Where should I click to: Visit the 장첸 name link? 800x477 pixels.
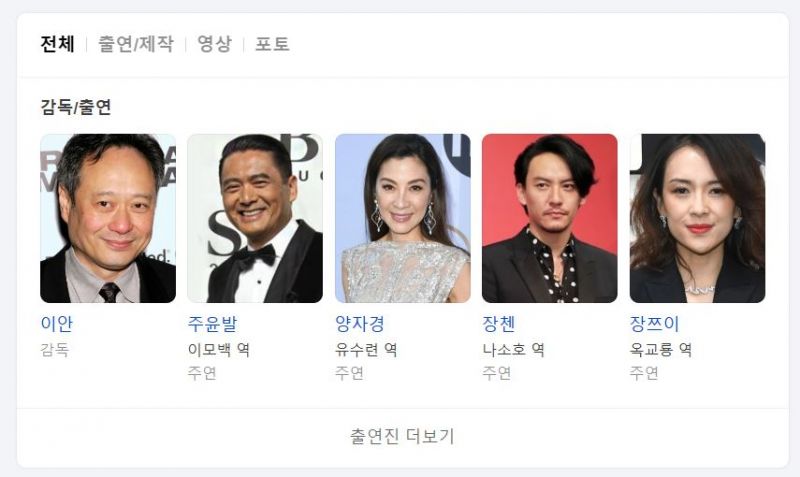pyautogui.click(x=499, y=323)
